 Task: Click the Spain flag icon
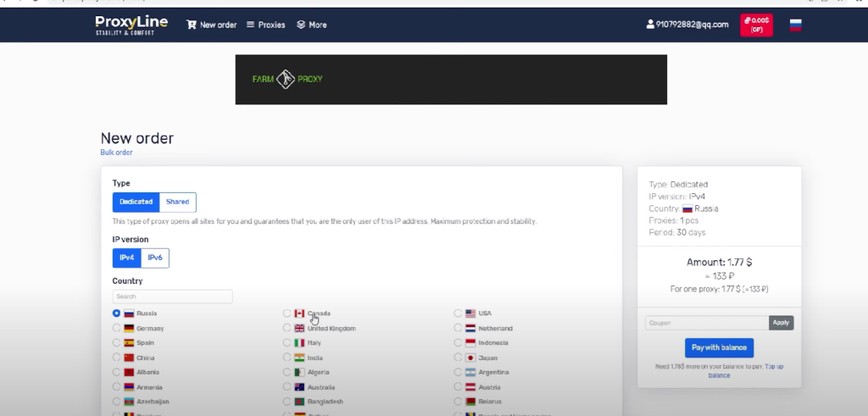129,342
